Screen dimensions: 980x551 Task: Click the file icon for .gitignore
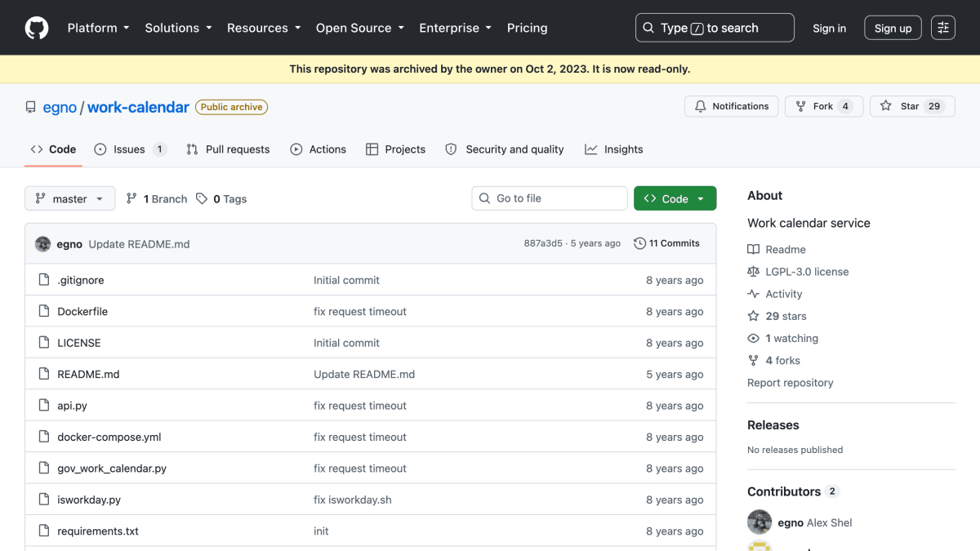(44, 280)
